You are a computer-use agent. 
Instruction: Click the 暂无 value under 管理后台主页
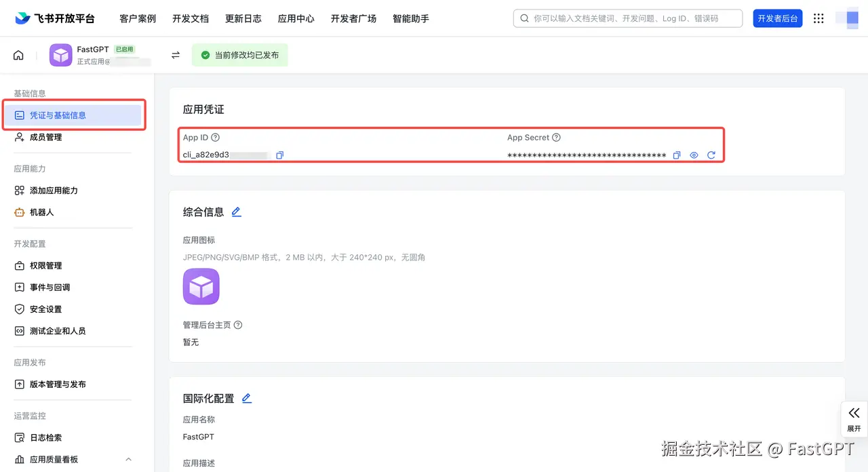[x=191, y=342]
